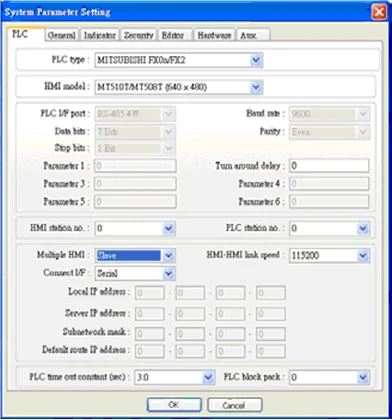Click the 'System Parameter Setting' title text
Viewport: 392px width, 420px height.
(x=57, y=13)
